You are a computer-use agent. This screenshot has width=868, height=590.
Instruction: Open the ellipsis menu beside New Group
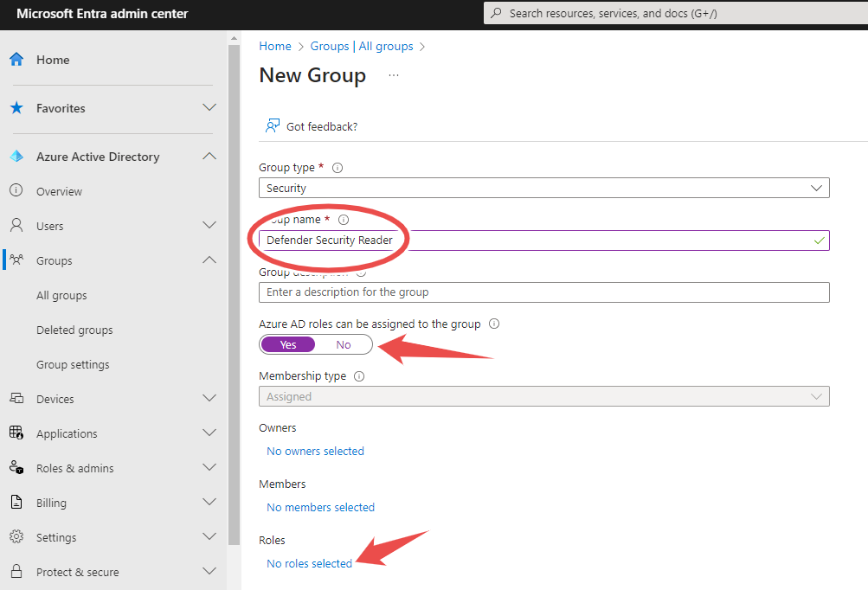point(394,75)
